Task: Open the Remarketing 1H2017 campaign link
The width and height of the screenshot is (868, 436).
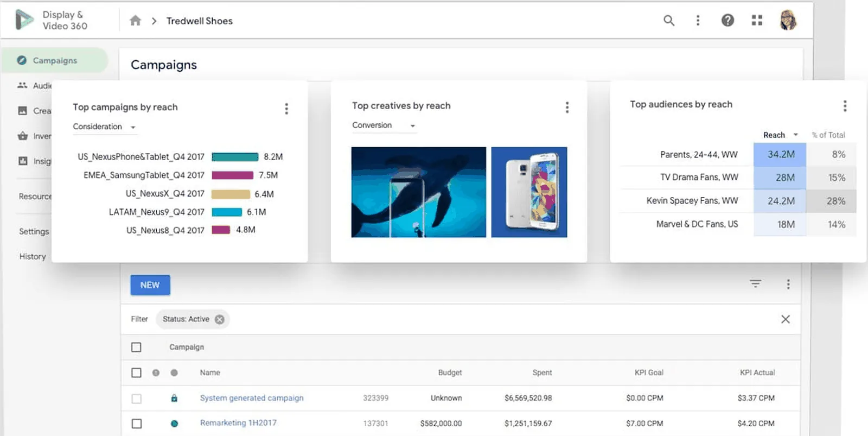Action: coord(238,423)
